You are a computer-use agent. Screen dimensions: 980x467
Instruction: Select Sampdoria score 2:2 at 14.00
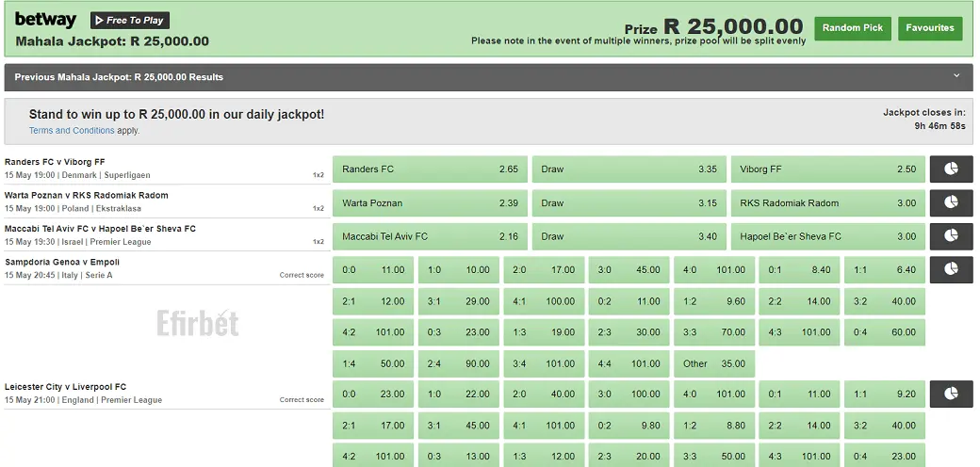point(799,301)
